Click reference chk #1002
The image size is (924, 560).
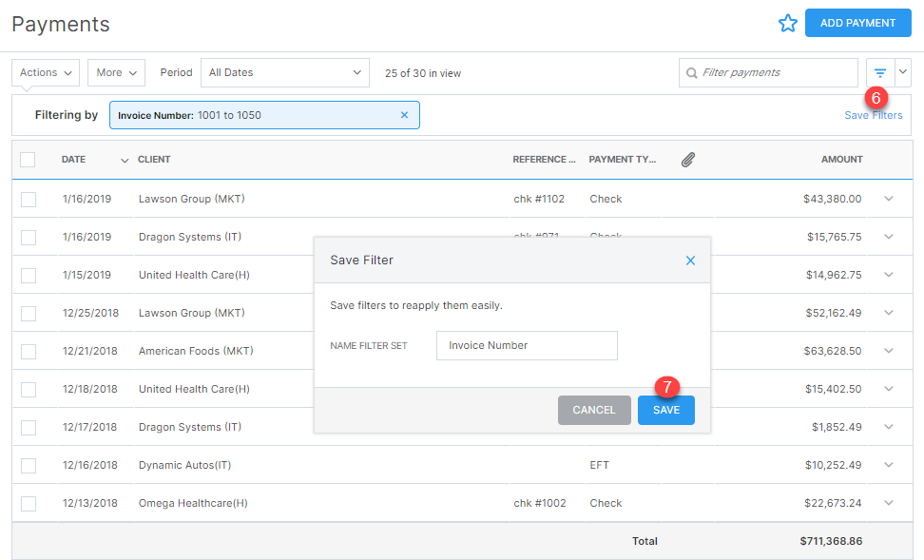(x=540, y=503)
